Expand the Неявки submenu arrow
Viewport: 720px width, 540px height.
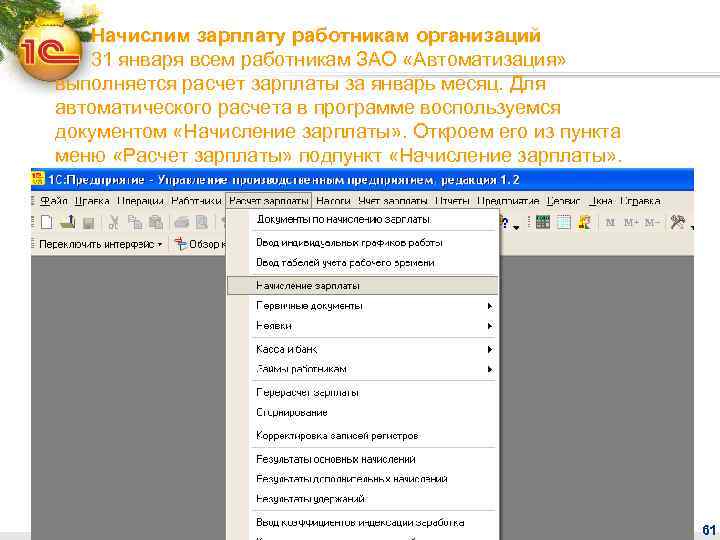tap(489, 326)
